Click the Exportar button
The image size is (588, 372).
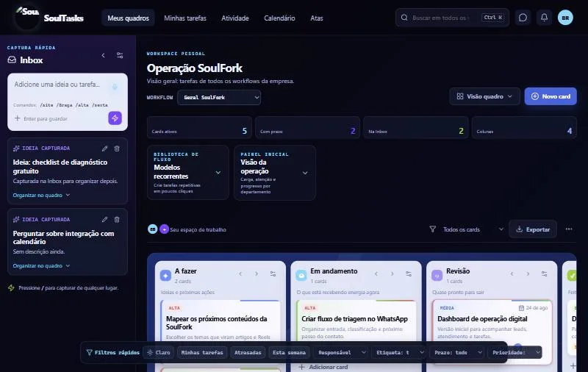tap(532, 229)
